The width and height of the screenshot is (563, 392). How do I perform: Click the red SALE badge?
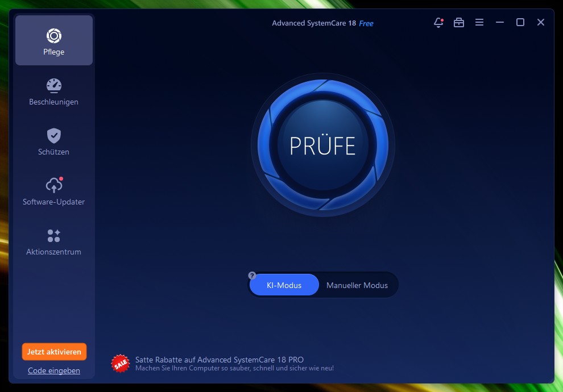click(121, 364)
